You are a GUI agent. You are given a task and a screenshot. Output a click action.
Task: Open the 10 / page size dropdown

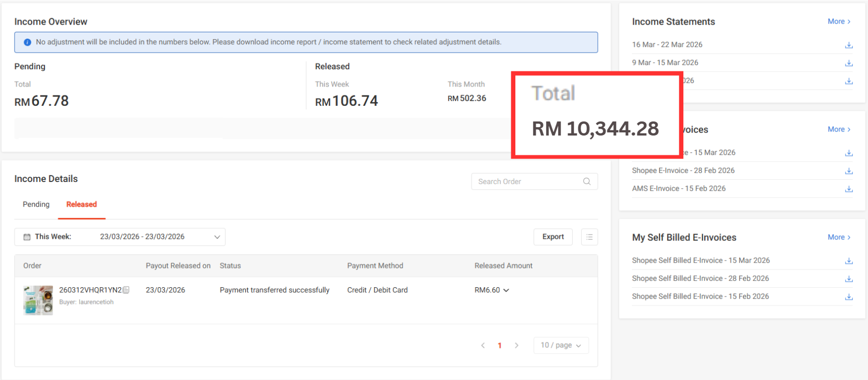(561, 345)
